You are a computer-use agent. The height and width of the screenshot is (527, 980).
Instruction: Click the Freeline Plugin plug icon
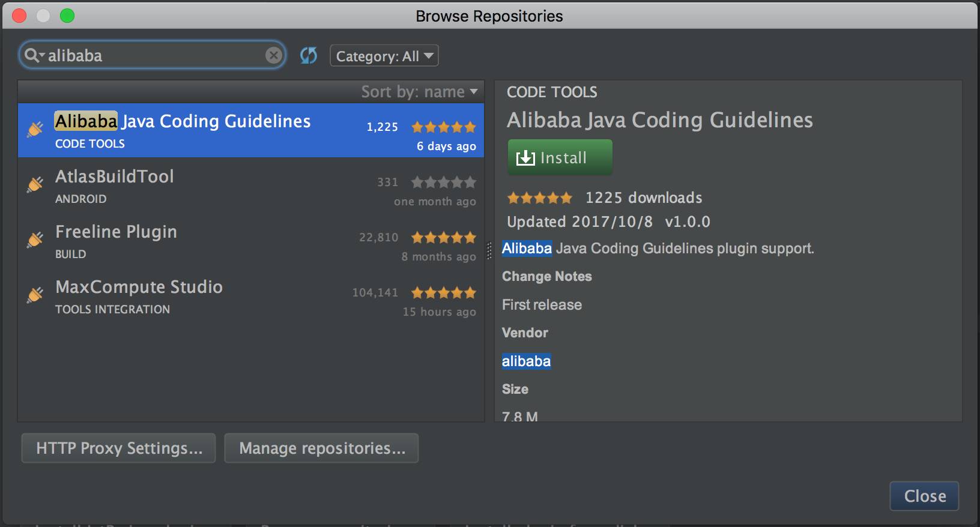click(x=35, y=239)
